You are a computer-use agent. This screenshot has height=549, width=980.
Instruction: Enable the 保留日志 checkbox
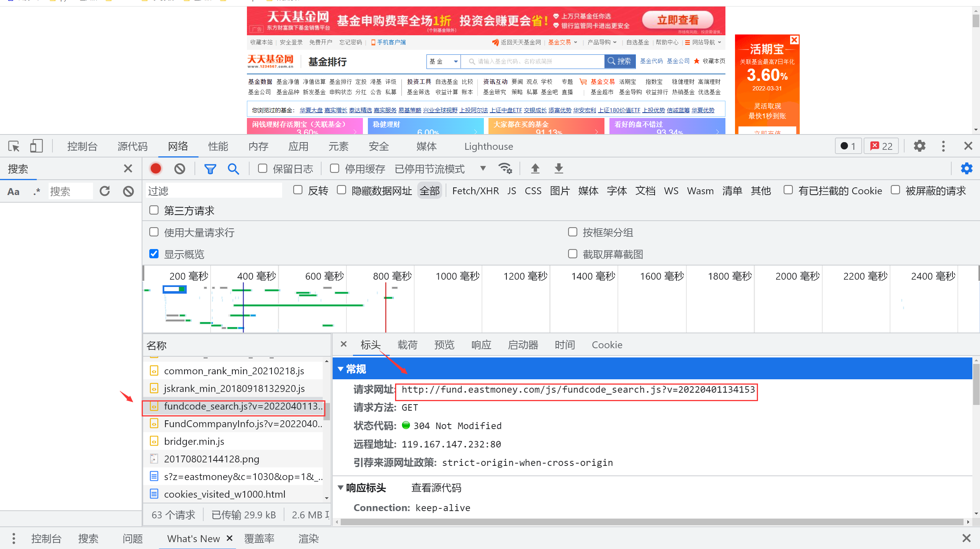coord(263,169)
